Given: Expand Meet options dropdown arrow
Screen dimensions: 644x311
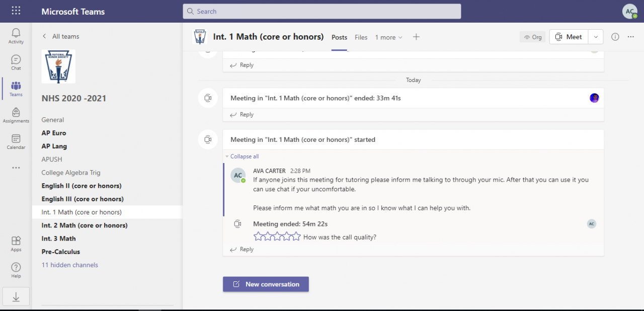Looking at the screenshot, I should [x=596, y=37].
